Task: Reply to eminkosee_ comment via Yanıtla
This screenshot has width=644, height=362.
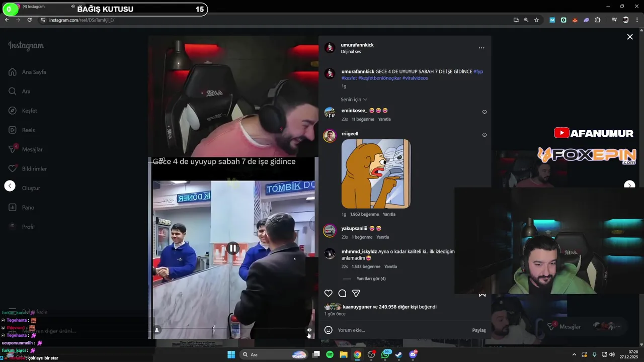Action: 384,119
